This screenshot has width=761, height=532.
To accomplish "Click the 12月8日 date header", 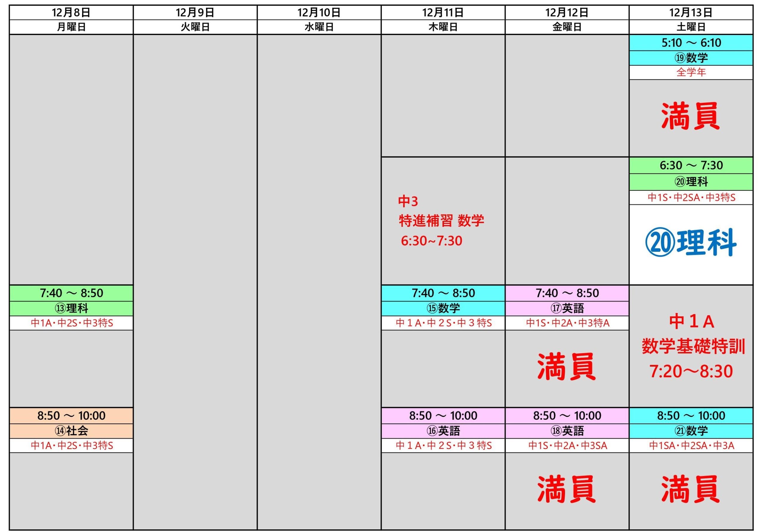I will (x=71, y=12).
